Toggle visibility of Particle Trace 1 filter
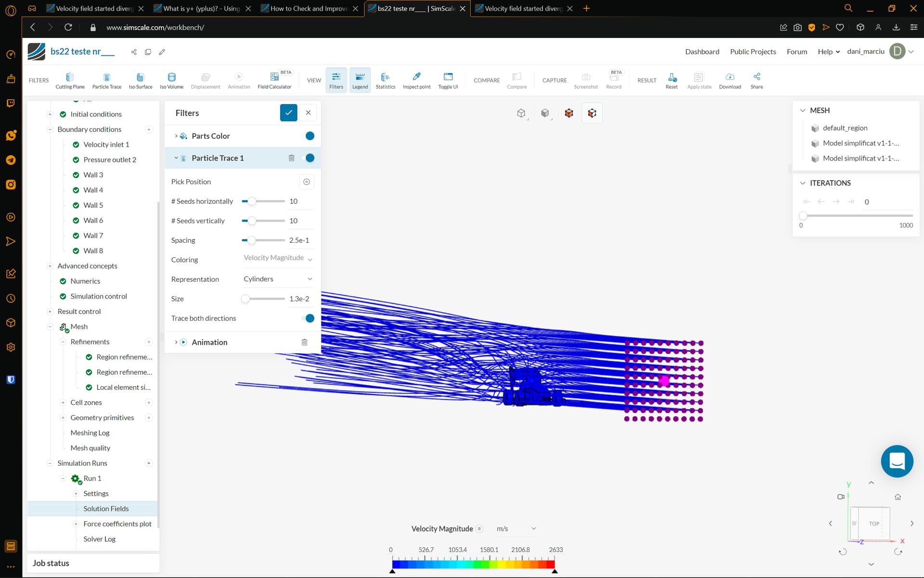 click(309, 158)
